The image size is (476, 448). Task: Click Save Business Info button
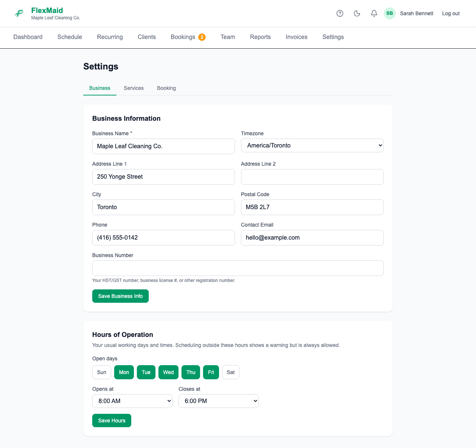pos(120,296)
